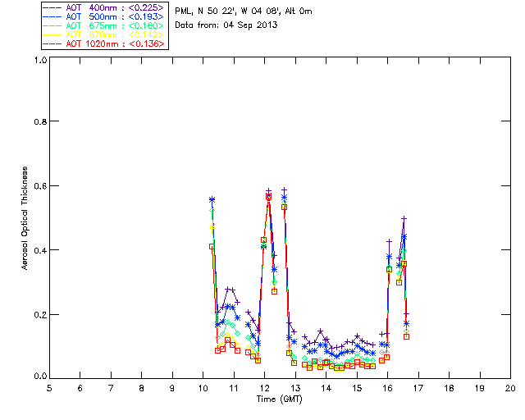Click the 0.2 y-axis tick label
This screenshot has height=420, width=525.
click(40, 315)
